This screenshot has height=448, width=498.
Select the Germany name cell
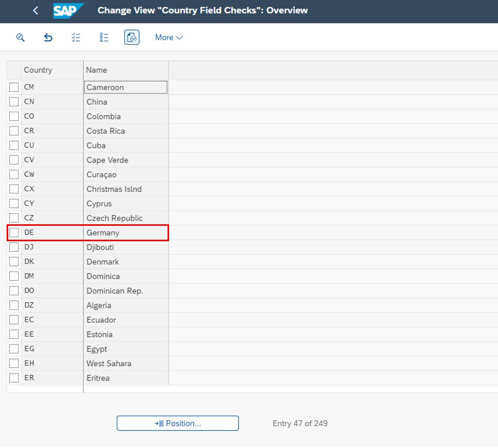click(125, 232)
